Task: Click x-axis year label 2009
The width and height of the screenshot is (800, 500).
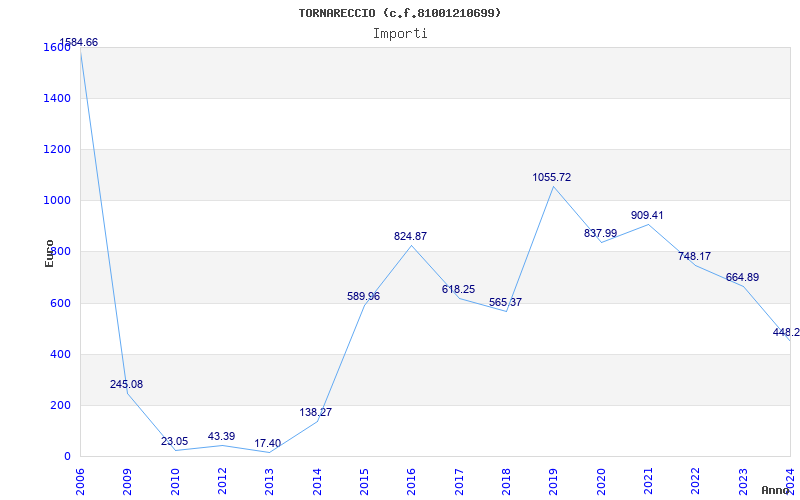Action: click(128, 482)
